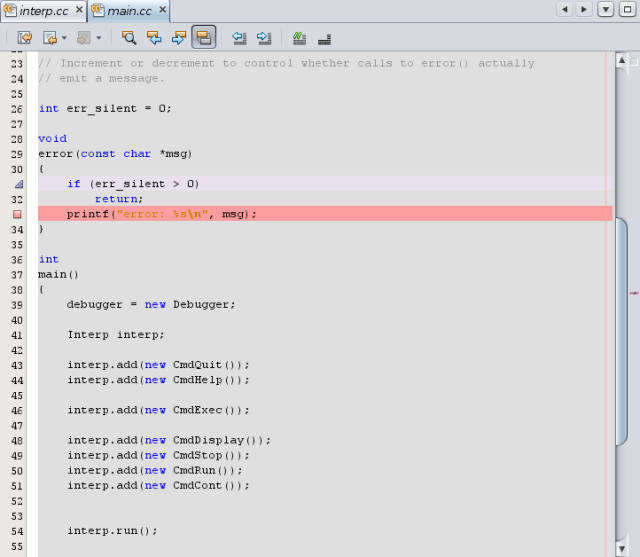Screen dimensions: 640x557
Task: Click the main.cc file icon on tab
Action: click(x=98, y=11)
